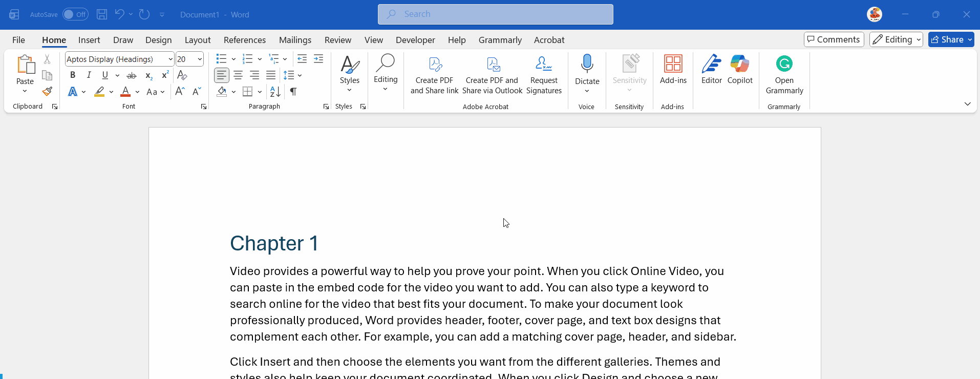Start a bulleted list
The width and height of the screenshot is (980, 379).
pyautogui.click(x=221, y=59)
